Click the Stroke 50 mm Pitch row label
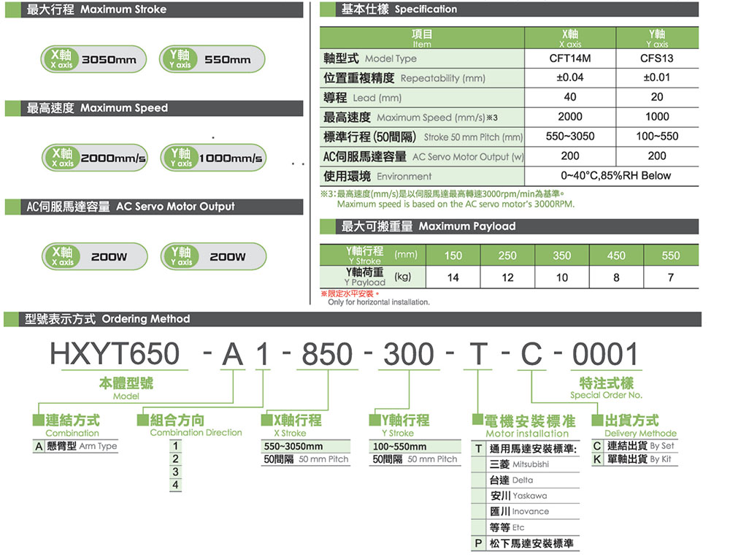The image size is (730, 560). [422, 137]
